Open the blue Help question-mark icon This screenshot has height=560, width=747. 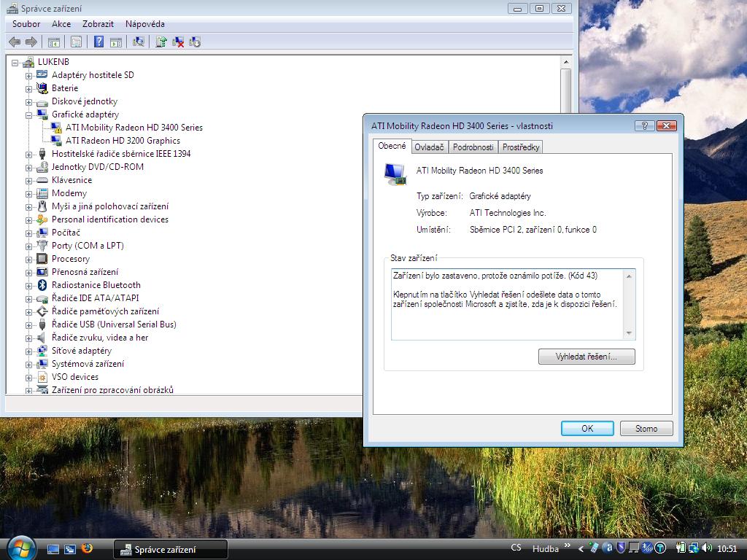pos(98,42)
